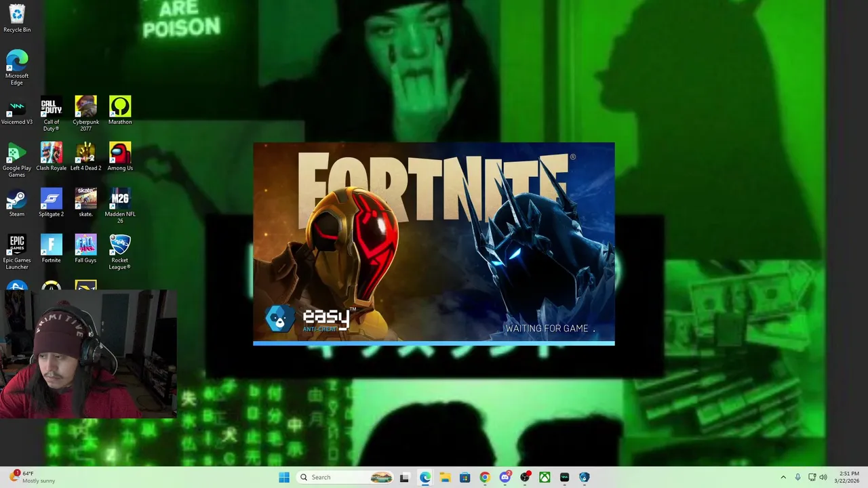Switch to Microsoft Edge in the taskbar
This screenshot has width=868, height=488.
425,477
